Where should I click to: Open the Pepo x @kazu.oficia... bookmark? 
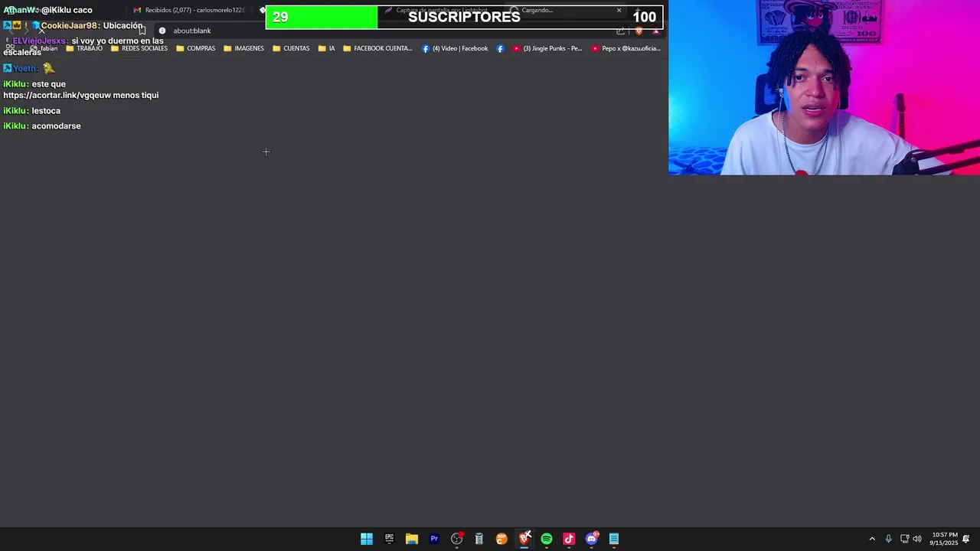(626, 48)
